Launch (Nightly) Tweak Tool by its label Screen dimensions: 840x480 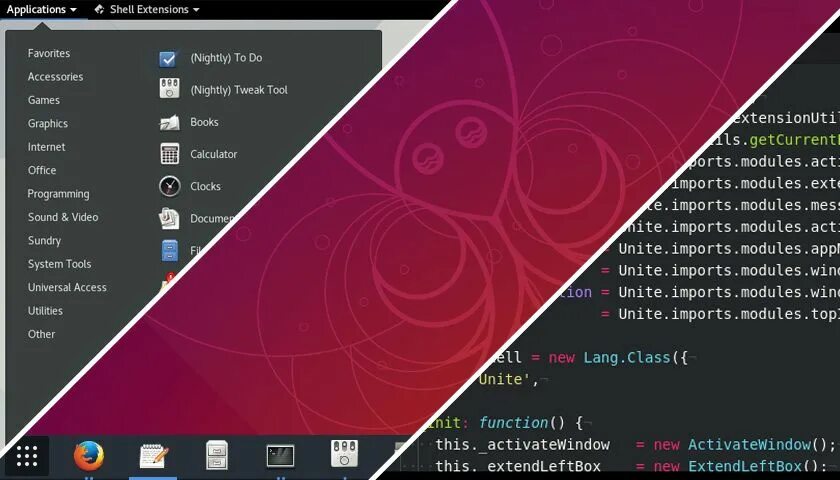pos(239,90)
